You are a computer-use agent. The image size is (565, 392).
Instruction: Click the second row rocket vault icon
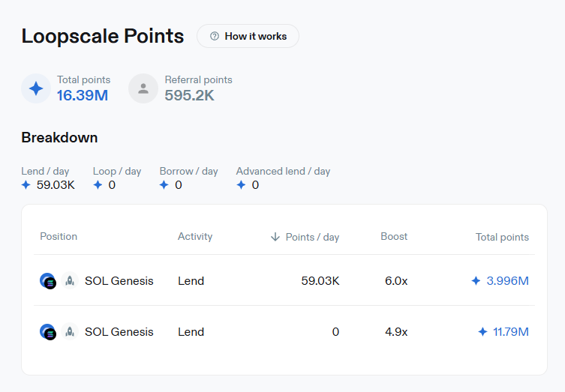[70, 331]
